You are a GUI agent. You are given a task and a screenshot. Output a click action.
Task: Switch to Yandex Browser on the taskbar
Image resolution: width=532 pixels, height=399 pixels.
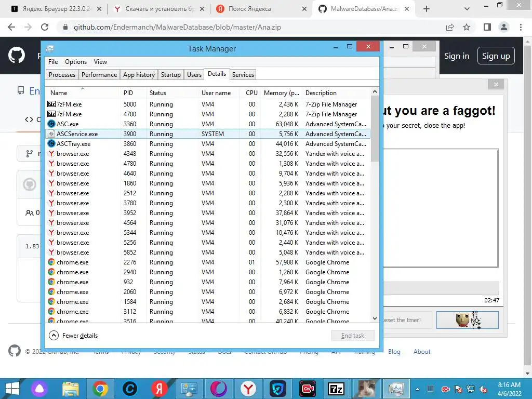point(248,389)
